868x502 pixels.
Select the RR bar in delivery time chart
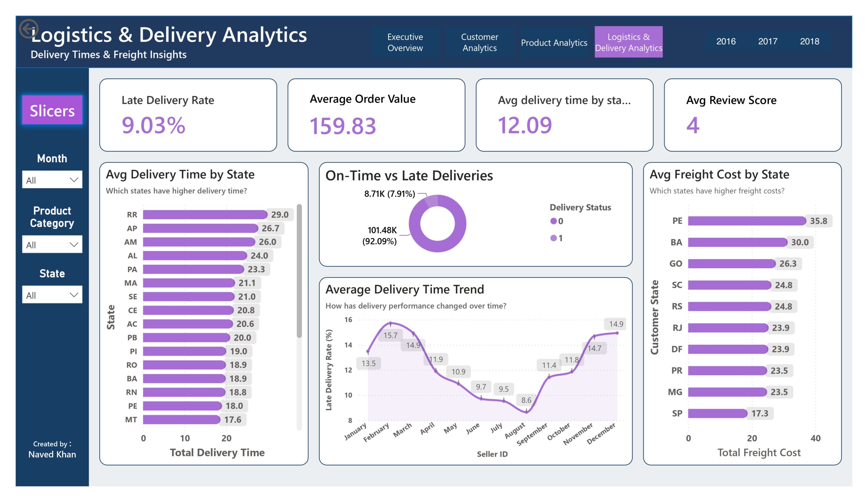[x=205, y=215]
